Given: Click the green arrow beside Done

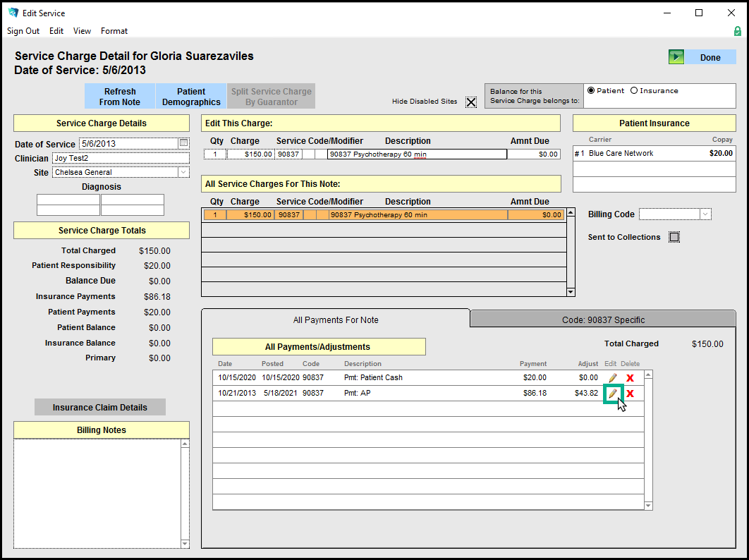Looking at the screenshot, I should [x=676, y=57].
